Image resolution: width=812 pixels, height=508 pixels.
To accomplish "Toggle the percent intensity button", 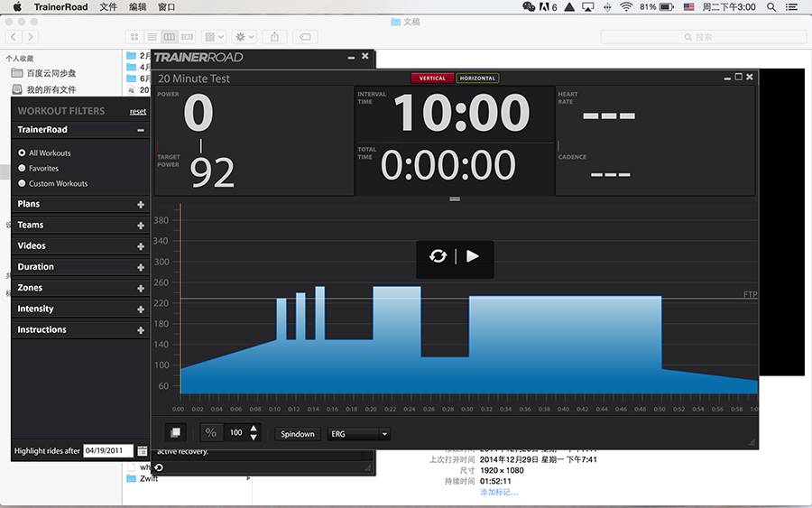I will pos(211,433).
